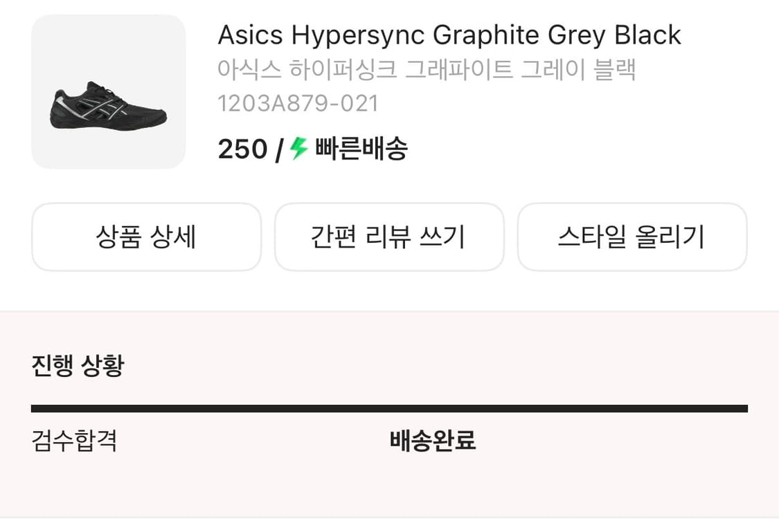Open 상품 상세 product details
This screenshot has height=532, width=779.
pyautogui.click(x=146, y=237)
